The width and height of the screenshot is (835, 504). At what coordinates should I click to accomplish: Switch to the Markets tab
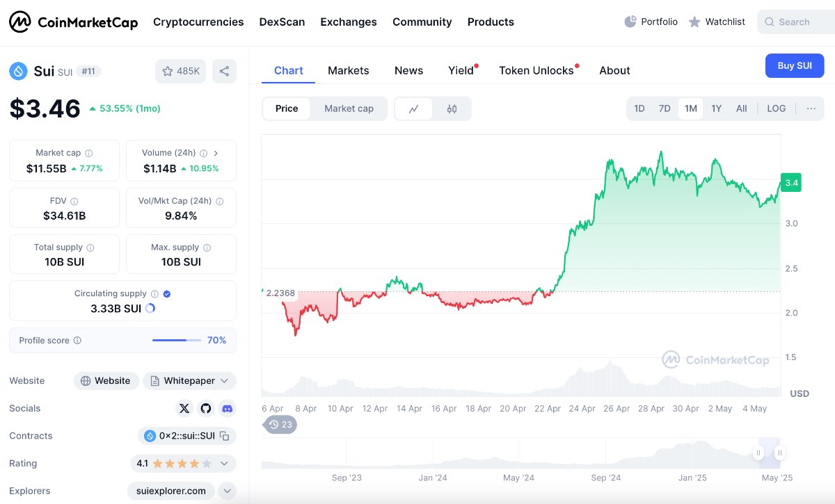[x=349, y=71]
